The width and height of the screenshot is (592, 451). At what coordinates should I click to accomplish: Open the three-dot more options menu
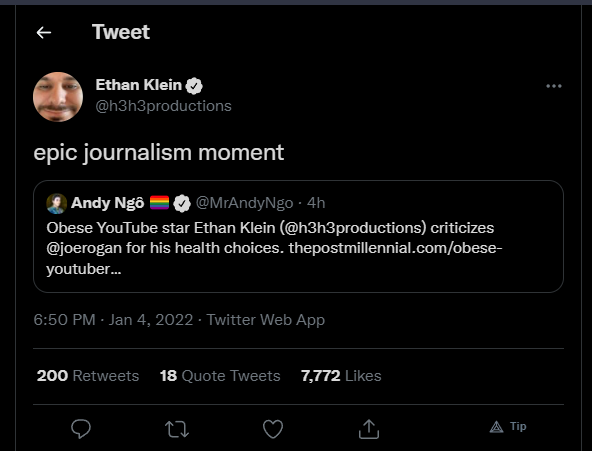pyautogui.click(x=553, y=86)
